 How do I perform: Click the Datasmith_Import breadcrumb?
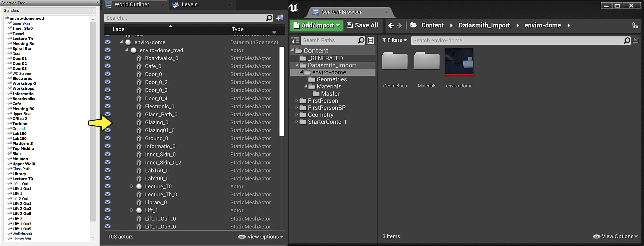click(484, 25)
